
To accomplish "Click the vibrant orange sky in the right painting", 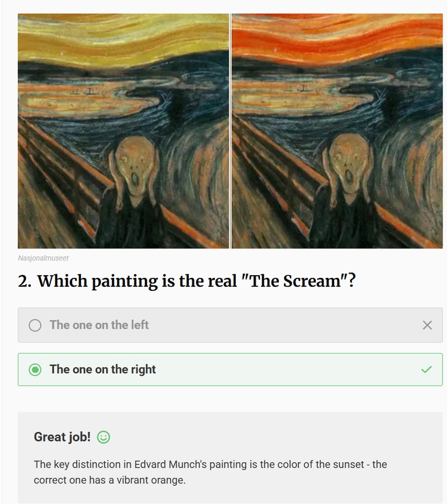I will click(337, 37).
